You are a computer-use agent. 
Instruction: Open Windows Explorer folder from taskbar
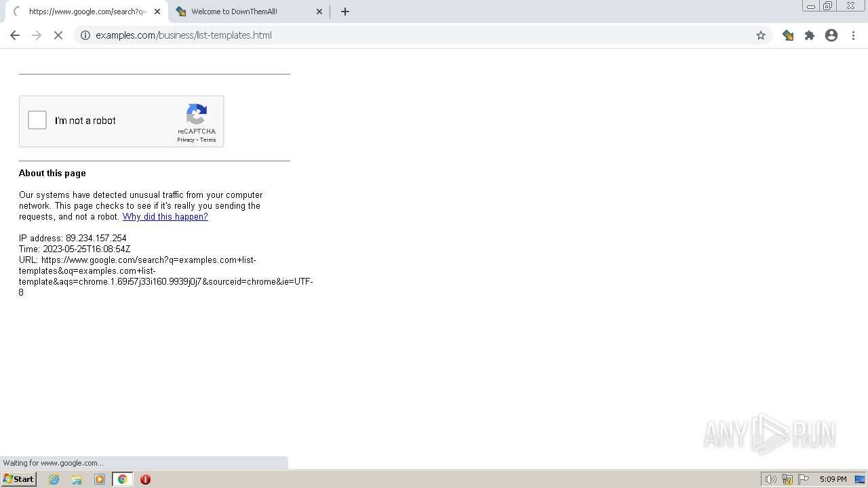click(x=77, y=479)
